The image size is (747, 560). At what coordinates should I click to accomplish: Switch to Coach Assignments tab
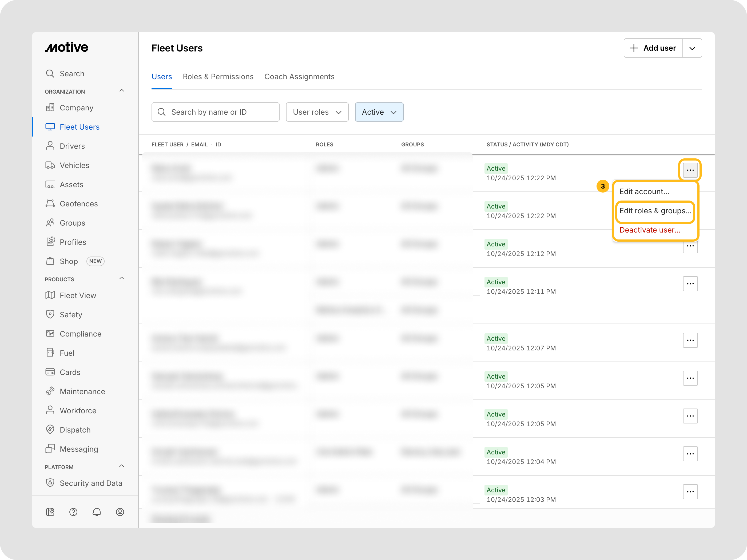(x=299, y=77)
